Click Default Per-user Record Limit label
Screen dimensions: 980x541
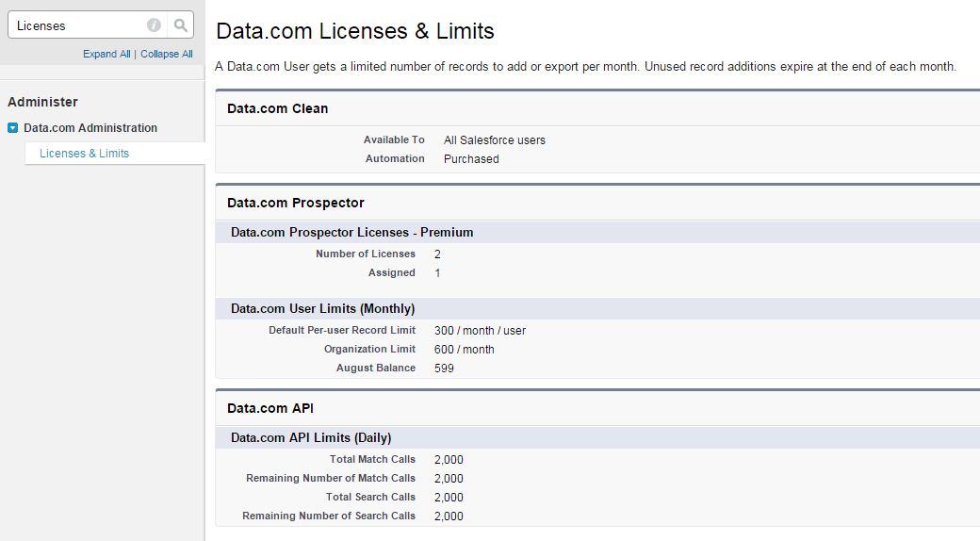[342, 330]
